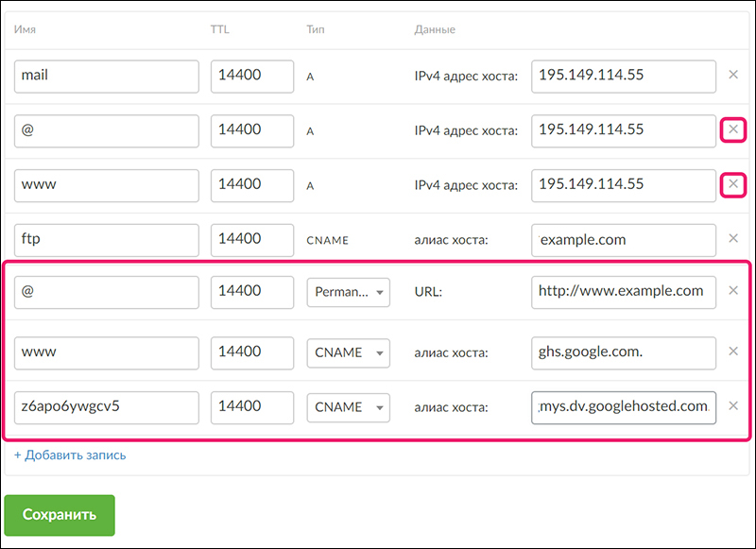Viewport: 756px width, 549px height.
Task: Select the TTL field of ftp row
Action: [251, 240]
